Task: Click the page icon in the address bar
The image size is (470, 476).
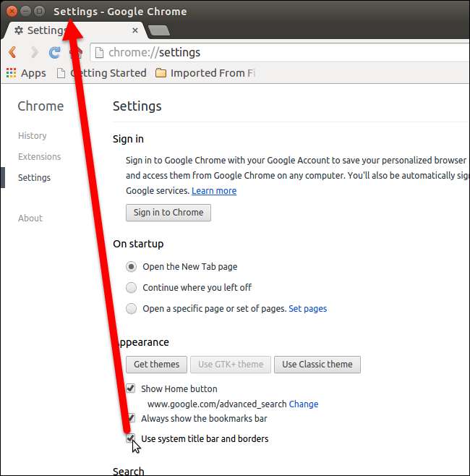Action: [x=99, y=53]
